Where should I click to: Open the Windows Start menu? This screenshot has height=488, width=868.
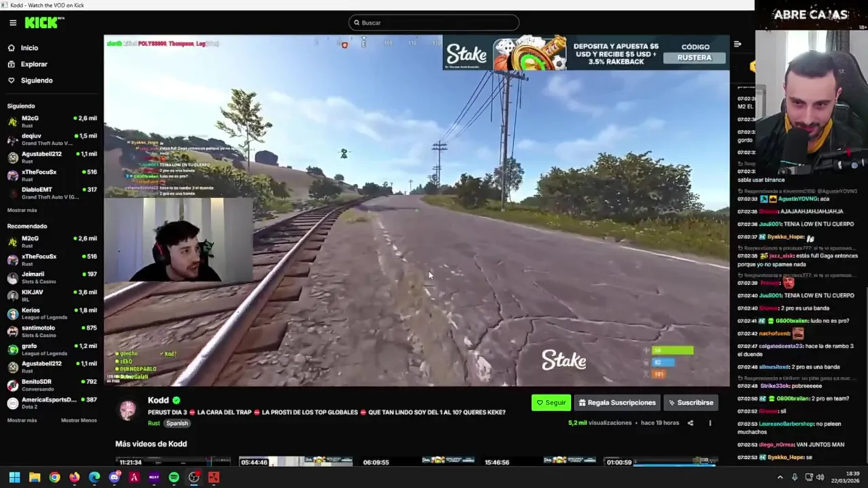(14, 477)
